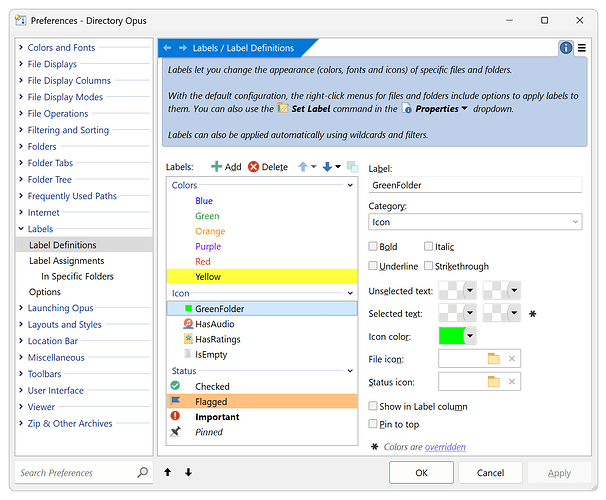Click the search magnifier icon
The image size is (606, 500).
pos(143,472)
